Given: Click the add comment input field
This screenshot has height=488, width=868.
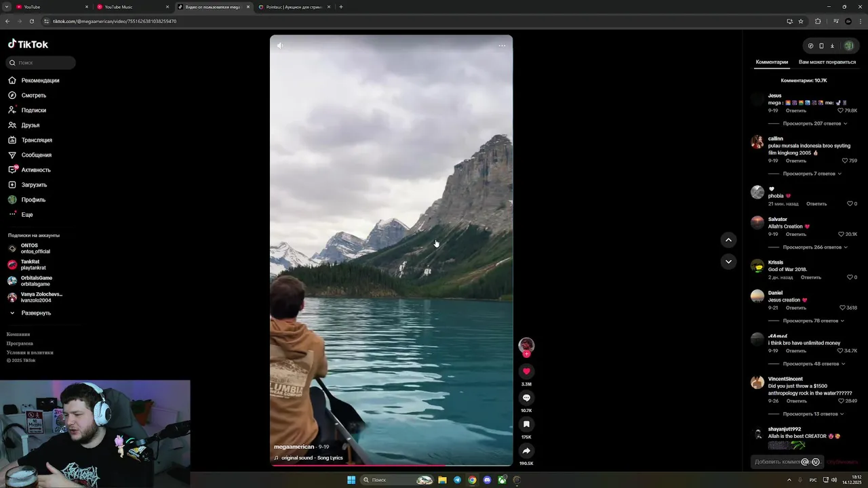Looking at the screenshot, I should [787, 462].
